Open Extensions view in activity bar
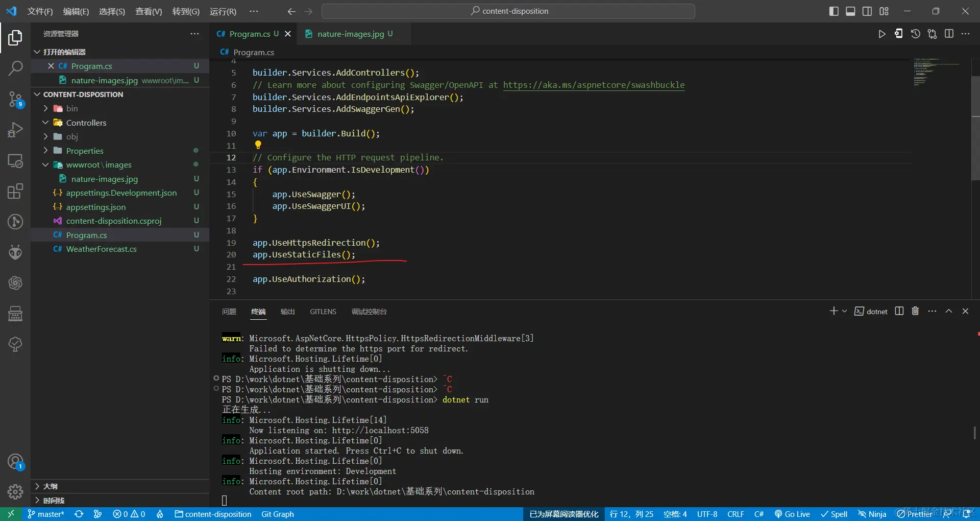The height and width of the screenshot is (521, 980). click(15, 192)
